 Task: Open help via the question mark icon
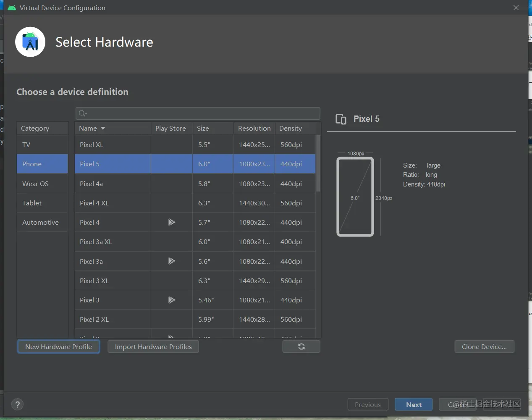[x=17, y=404]
